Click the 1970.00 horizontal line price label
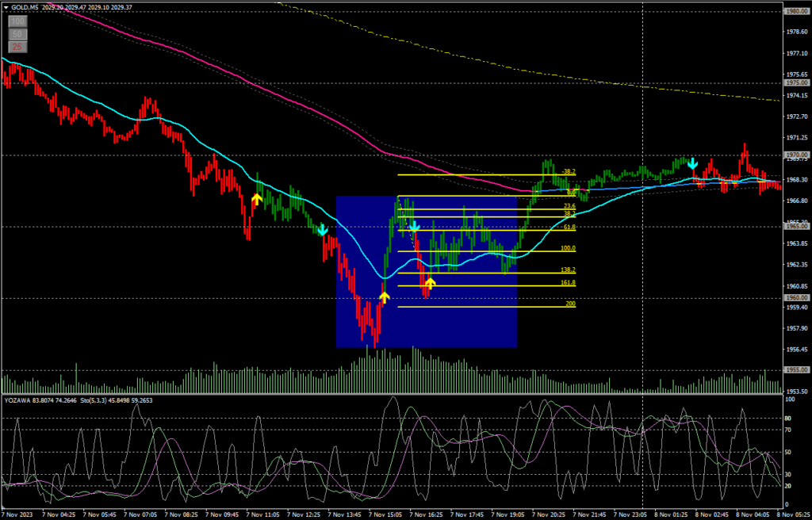 tap(795, 155)
